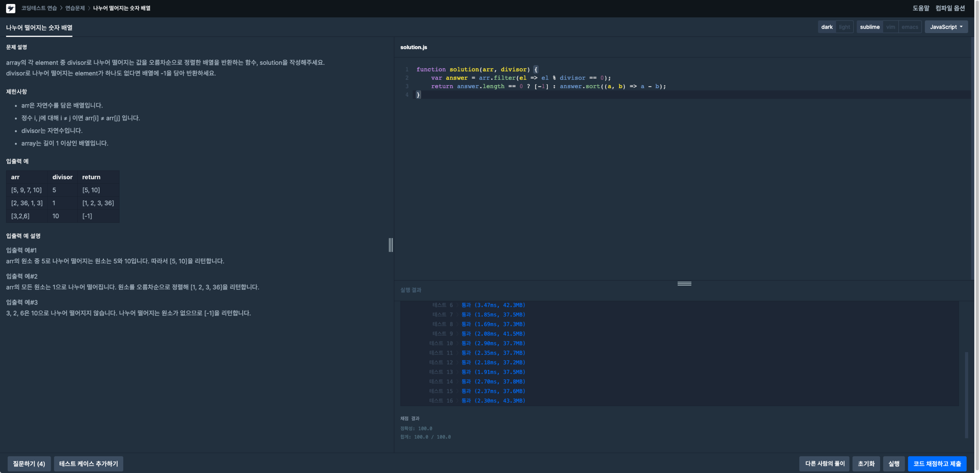Enable emacs keybinding mode
980x473 pixels.
(x=910, y=27)
